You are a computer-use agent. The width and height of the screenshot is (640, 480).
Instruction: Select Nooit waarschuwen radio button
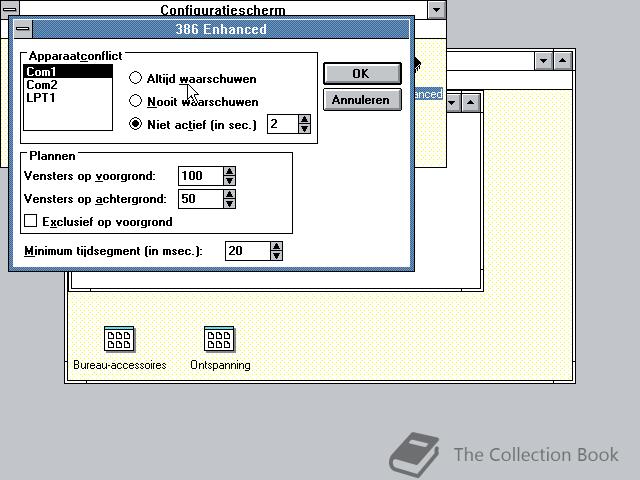coord(135,101)
